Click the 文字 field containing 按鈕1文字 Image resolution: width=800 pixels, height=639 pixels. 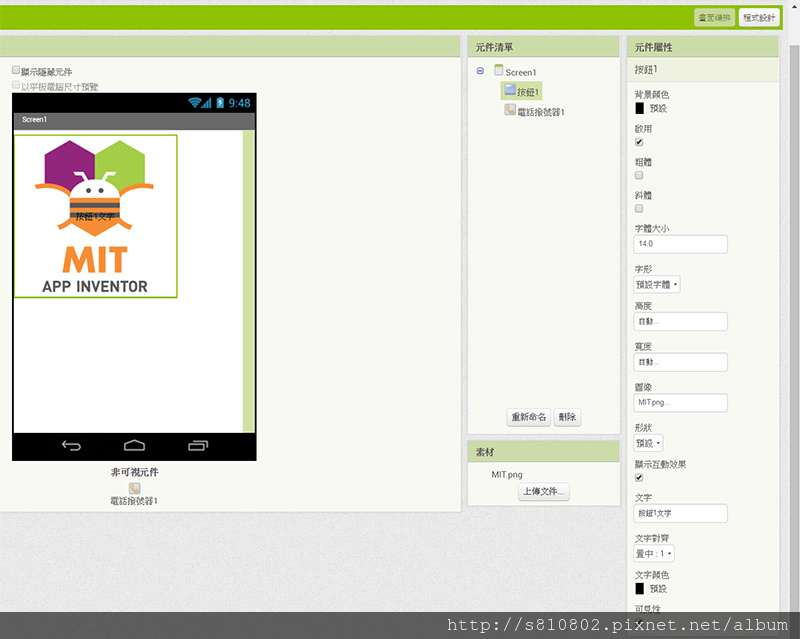click(681, 513)
